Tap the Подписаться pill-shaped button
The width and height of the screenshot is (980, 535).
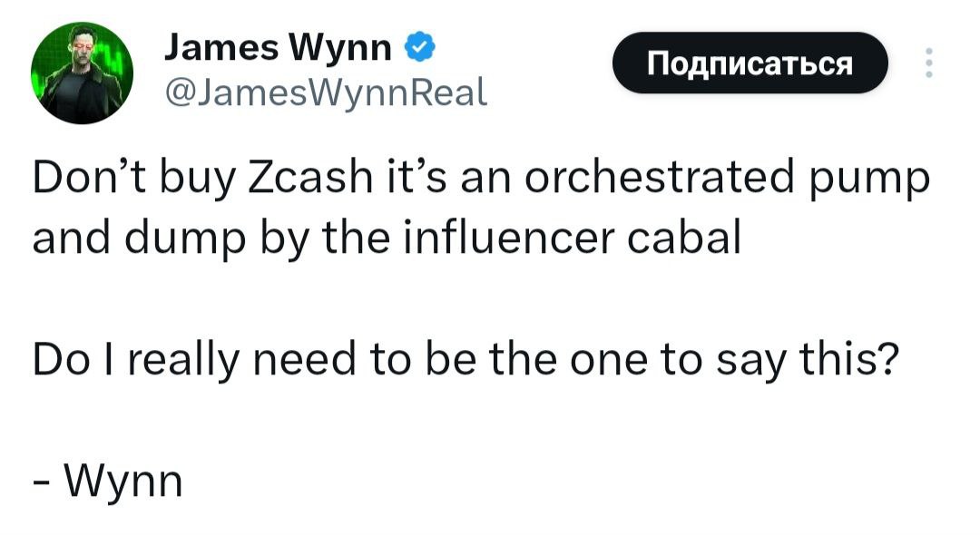750,63
